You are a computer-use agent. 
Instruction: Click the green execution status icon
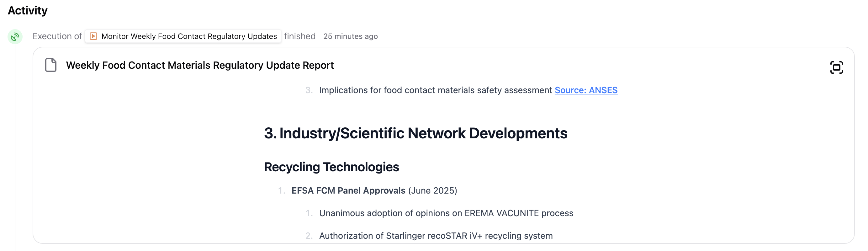click(15, 36)
